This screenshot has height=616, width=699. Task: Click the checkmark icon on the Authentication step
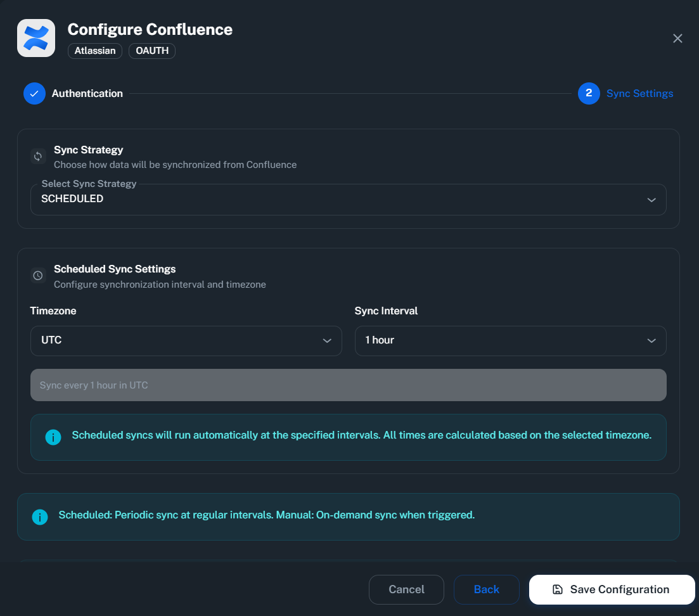34,93
